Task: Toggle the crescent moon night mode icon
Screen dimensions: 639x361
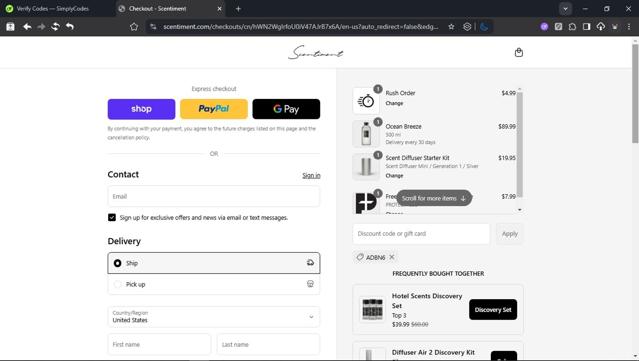Action: (x=484, y=26)
